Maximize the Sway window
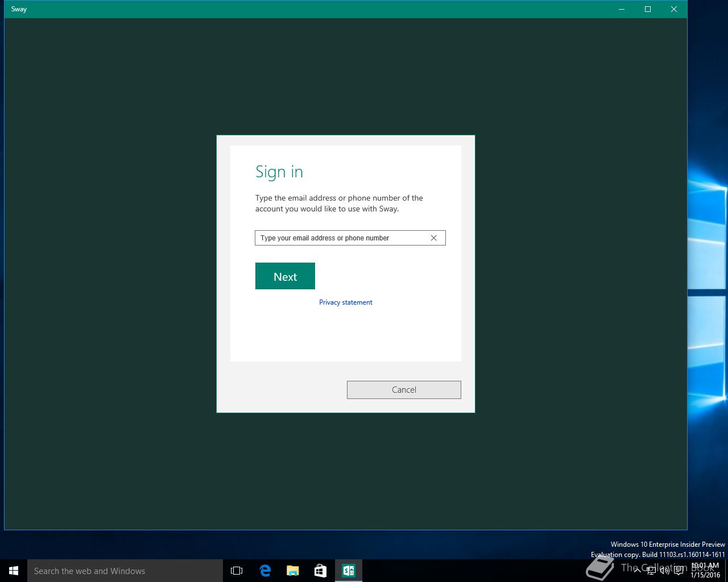Viewport: 728px width, 582px height. (648, 9)
